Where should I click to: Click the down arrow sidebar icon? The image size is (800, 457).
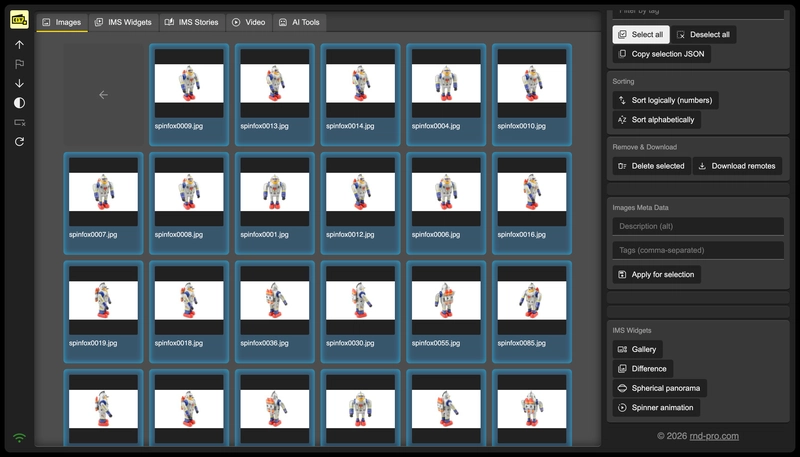coord(19,83)
